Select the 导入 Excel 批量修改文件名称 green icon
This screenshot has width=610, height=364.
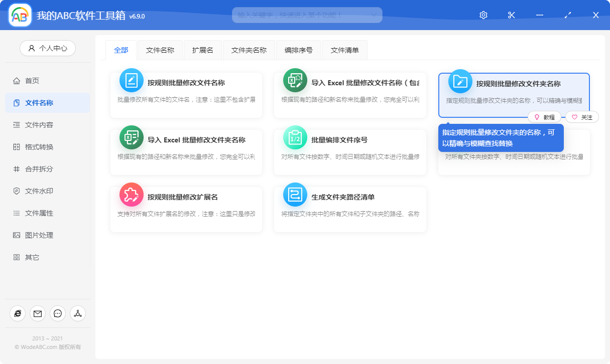pos(295,80)
